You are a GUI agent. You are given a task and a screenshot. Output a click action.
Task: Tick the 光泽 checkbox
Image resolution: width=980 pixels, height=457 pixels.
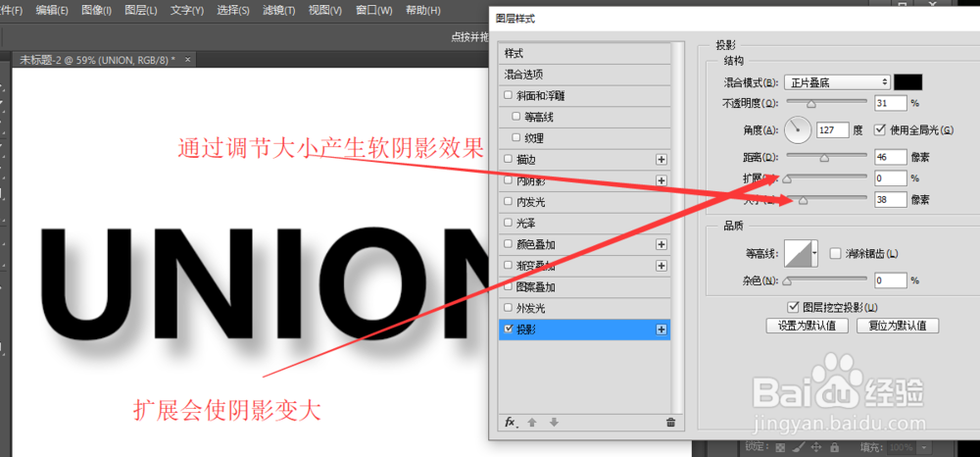[508, 224]
